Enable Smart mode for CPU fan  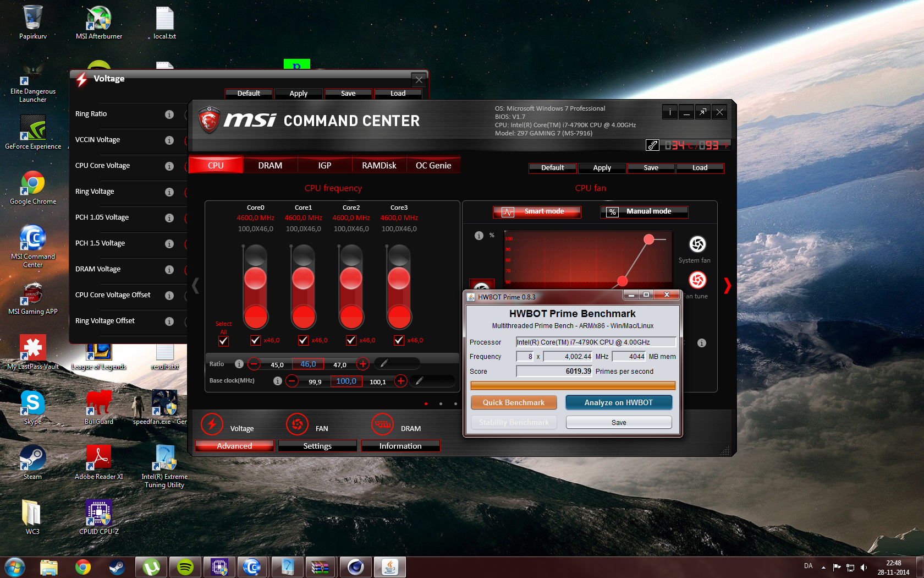pos(537,212)
